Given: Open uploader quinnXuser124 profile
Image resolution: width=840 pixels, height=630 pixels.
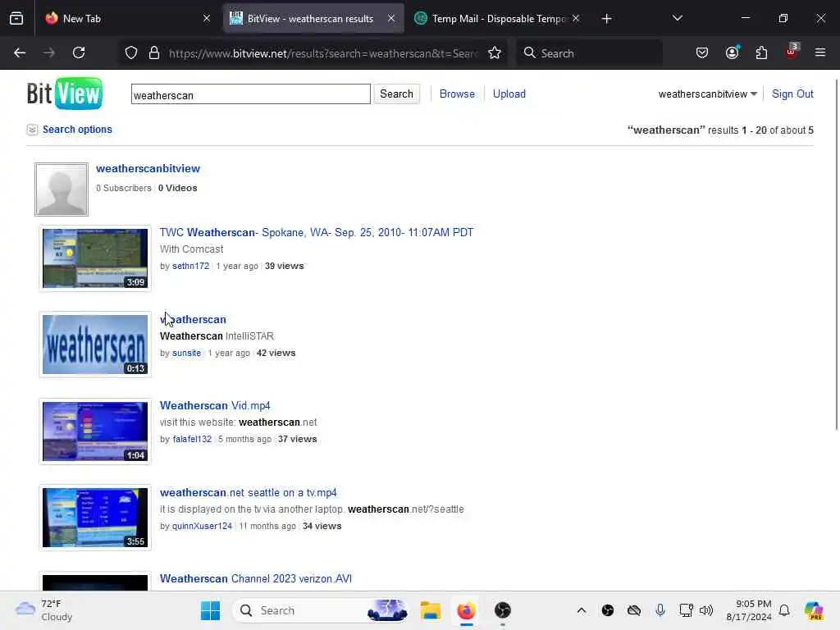Looking at the screenshot, I should (202, 526).
